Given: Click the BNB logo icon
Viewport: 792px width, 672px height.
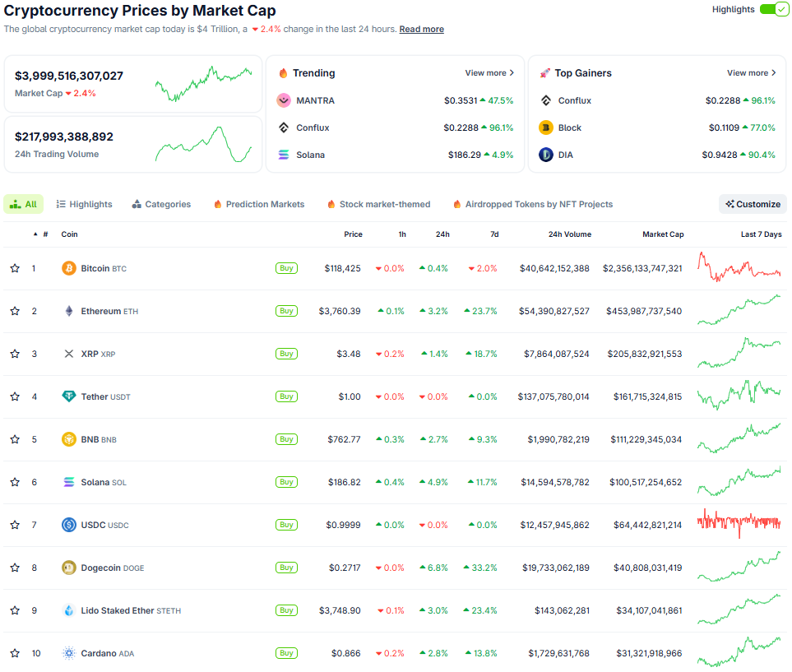Looking at the screenshot, I should 69,439.
